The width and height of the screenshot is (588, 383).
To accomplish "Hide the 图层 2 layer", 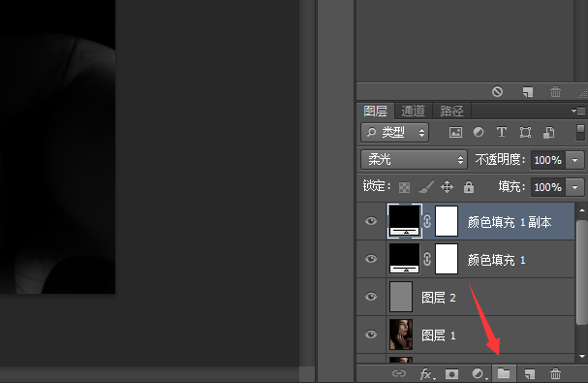I will pos(371,297).
